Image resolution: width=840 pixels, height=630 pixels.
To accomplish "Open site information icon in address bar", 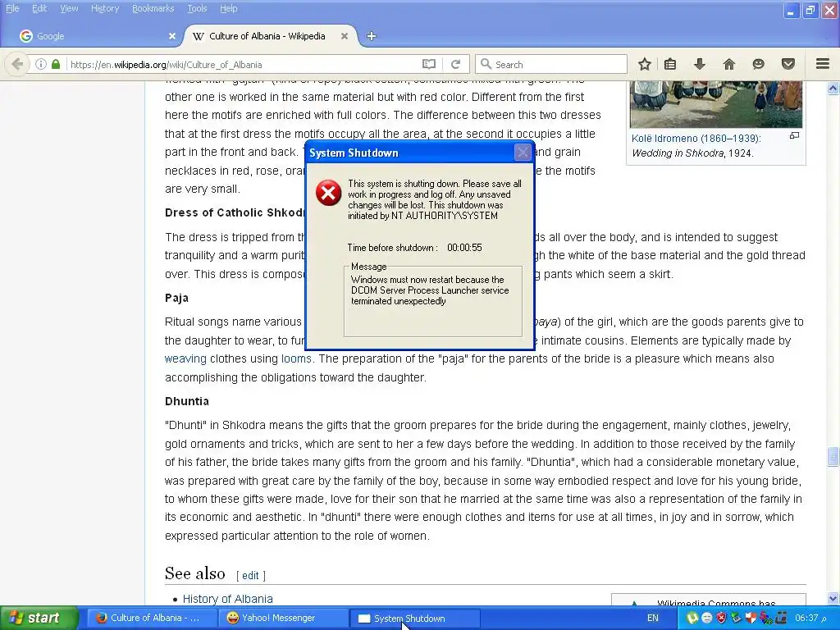I will pos(41,64).
